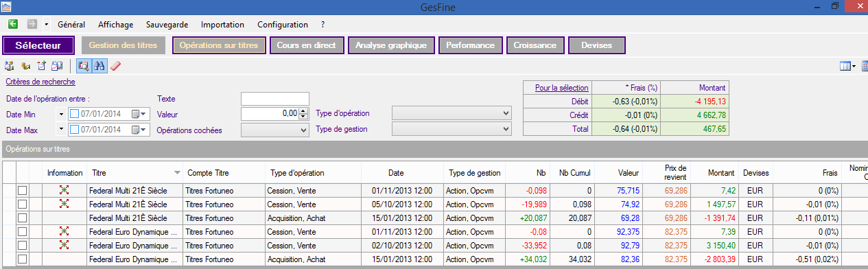This screenshot has height=269, width=868.
Task: Click the open book toolbar icon
Action: click(58, 66)
